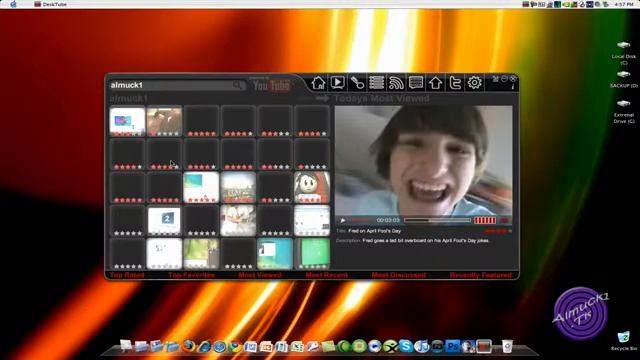Click the red icon beside the volume bars
640x360 pixels.
pos(505,220)
